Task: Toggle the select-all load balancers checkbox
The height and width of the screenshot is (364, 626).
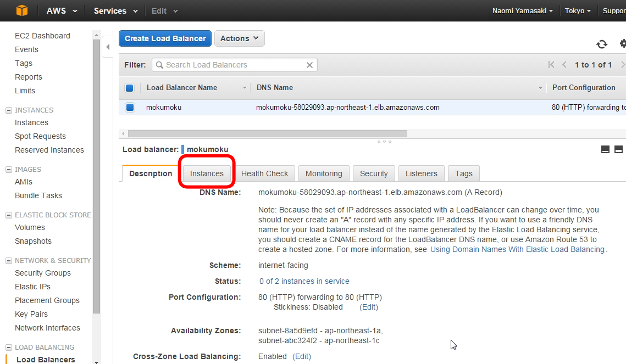Action: point(129,88)
